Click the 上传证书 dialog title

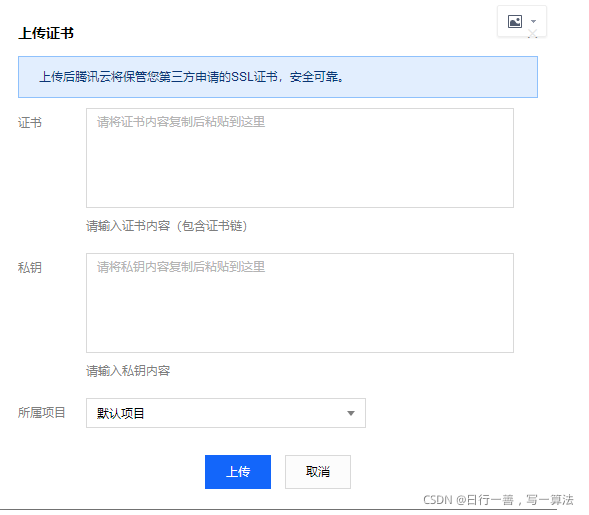pyautogui.click(x=46, y=33)
